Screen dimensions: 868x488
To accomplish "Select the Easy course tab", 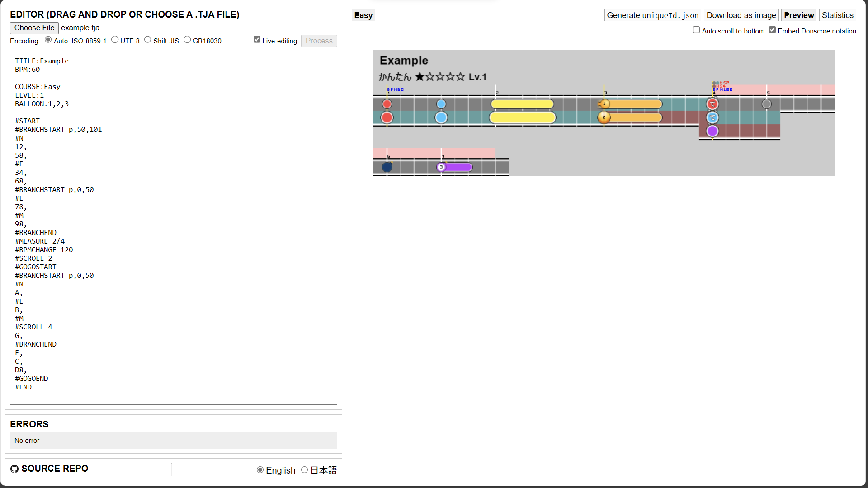I will tap(363, 15).
